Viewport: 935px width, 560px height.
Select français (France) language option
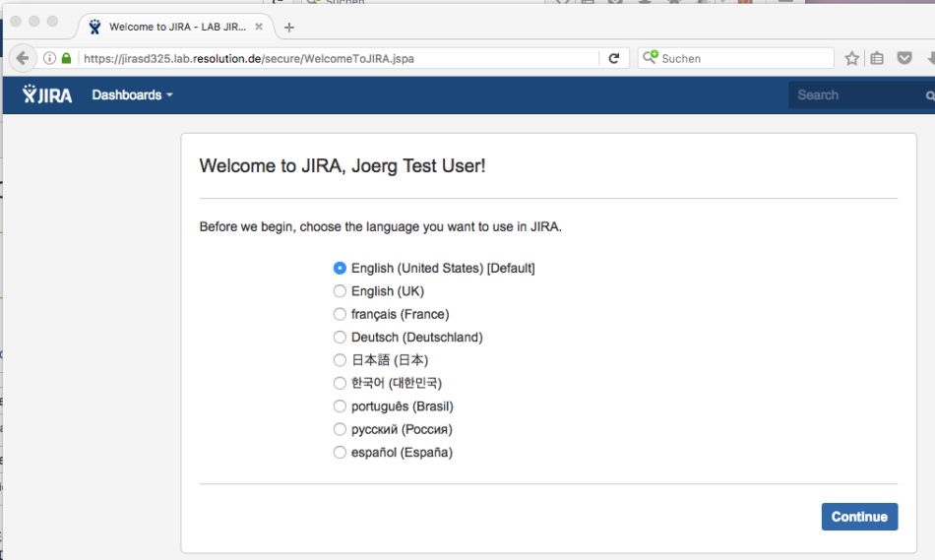340,314
